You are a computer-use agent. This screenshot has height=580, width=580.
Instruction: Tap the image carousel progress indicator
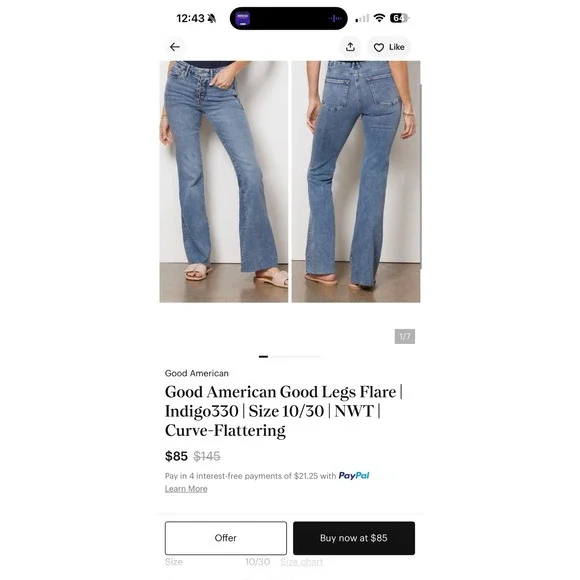pos(290,357)
